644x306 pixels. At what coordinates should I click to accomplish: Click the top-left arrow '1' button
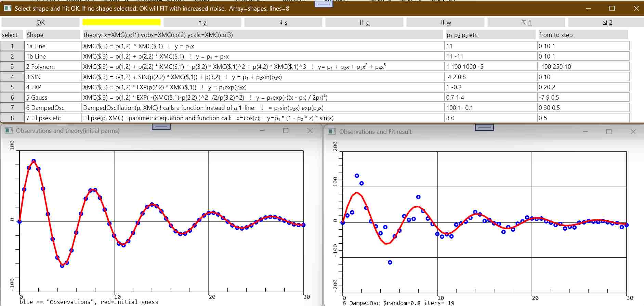pyautogui.click(x=526, y=23)
